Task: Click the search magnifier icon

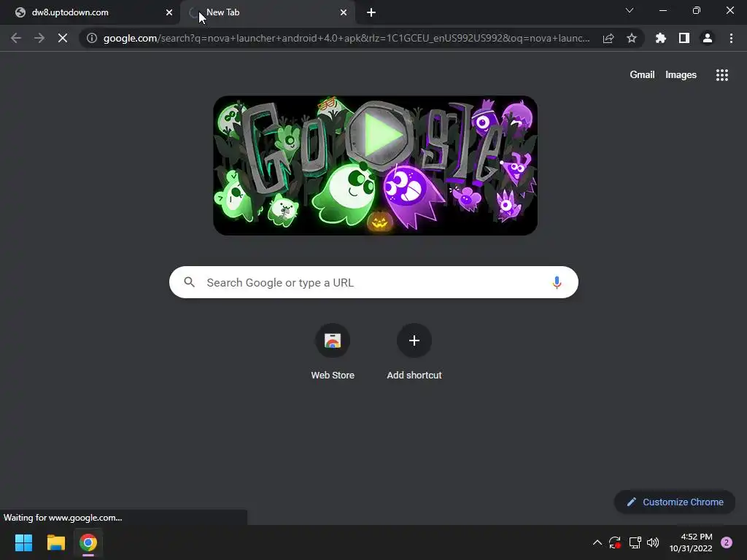Action: coord(190,282)
